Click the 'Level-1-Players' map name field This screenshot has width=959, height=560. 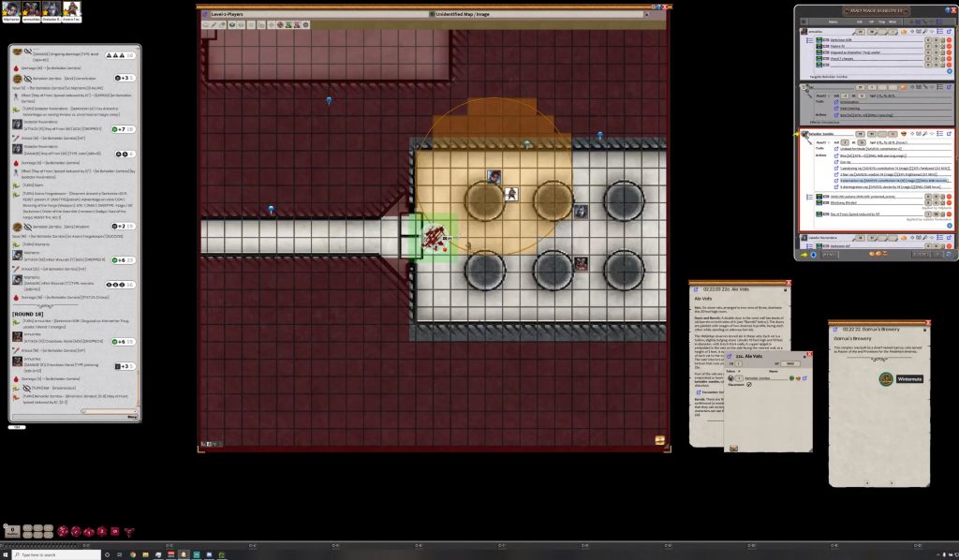click(x=318, y=14)
